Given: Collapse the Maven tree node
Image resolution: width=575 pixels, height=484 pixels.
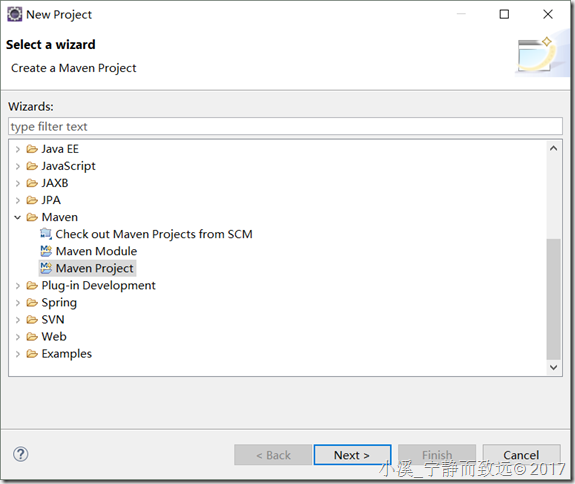Looking at the screenshot, I should [17, 217].
